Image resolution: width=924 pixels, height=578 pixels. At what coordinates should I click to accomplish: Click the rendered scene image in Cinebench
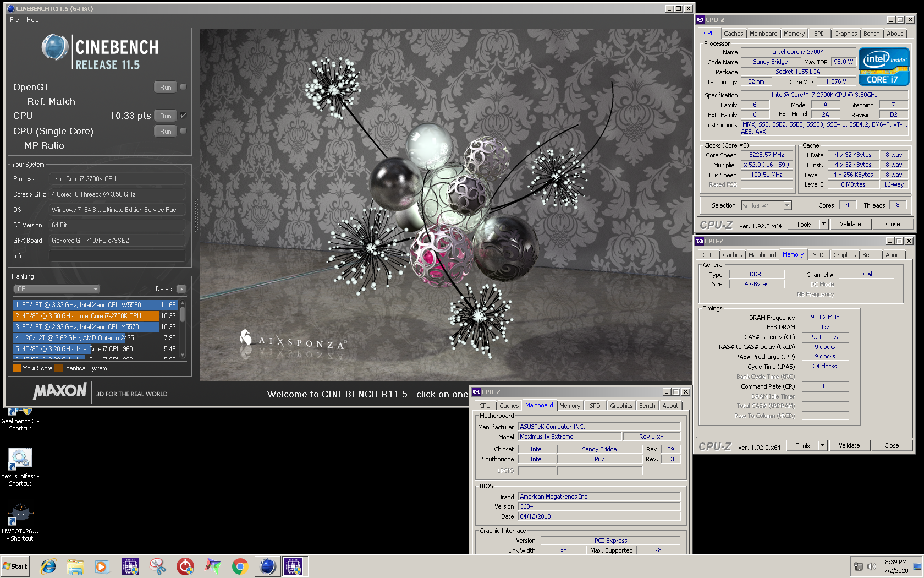(x=446, y=204)
